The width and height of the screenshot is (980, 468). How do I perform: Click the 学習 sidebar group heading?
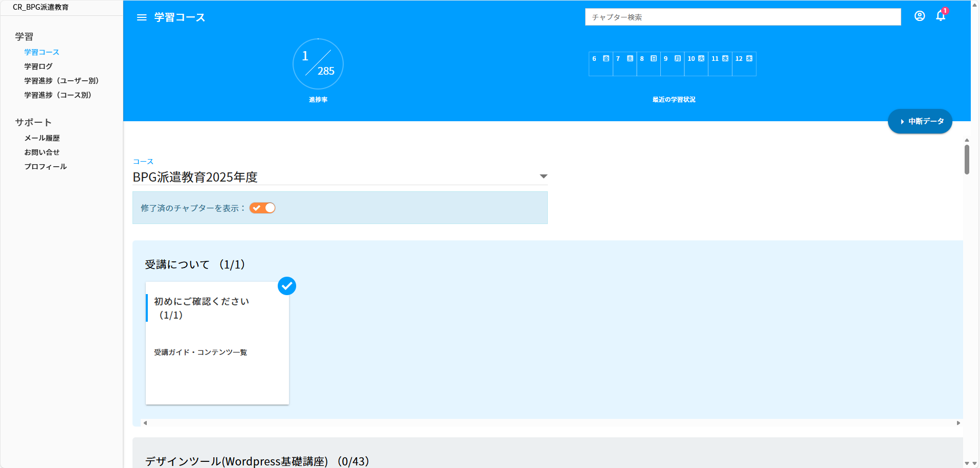click(24, 36)
